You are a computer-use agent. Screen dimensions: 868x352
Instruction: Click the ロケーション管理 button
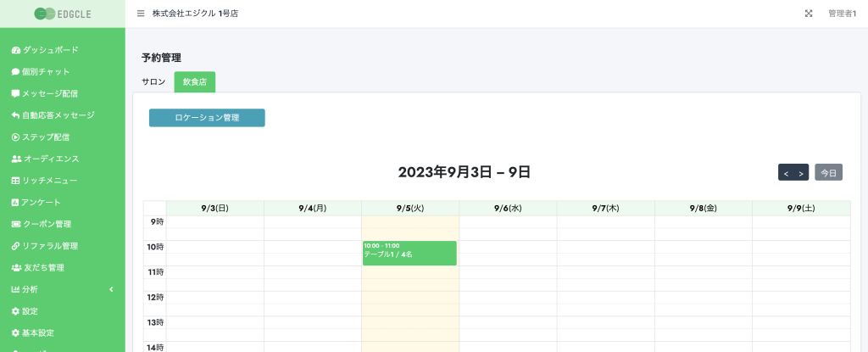tap(207, 118)
